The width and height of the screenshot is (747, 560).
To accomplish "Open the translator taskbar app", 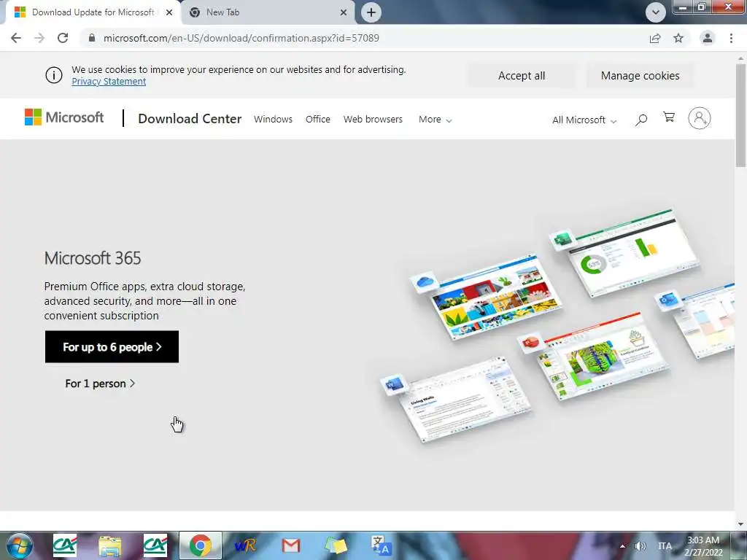I will pos(381,545).
